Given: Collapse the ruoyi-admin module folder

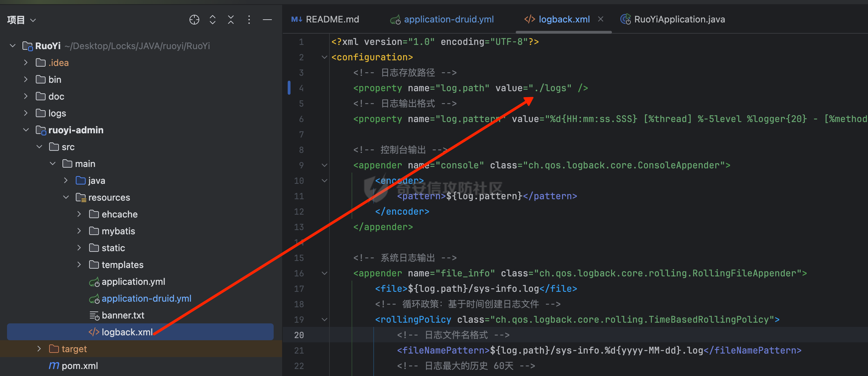Looking at the screenshot, I should 26,130.
